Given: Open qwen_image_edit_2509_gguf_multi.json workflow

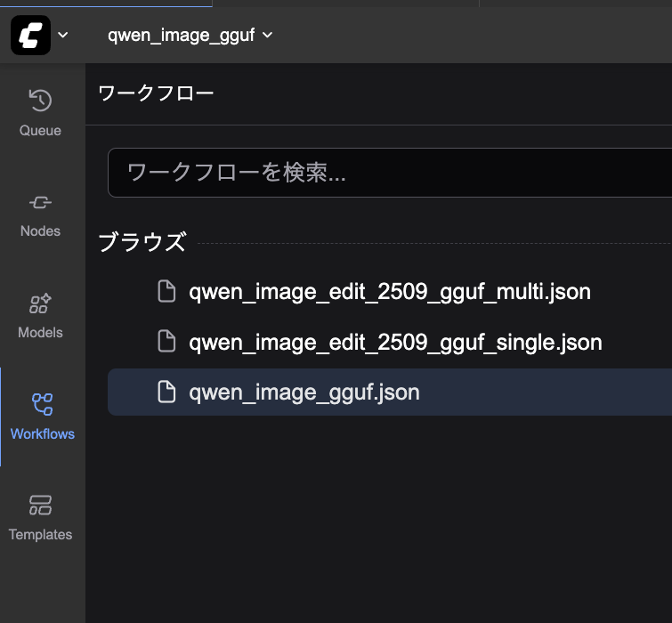Looking at the screenshot, I should point(390,292).
